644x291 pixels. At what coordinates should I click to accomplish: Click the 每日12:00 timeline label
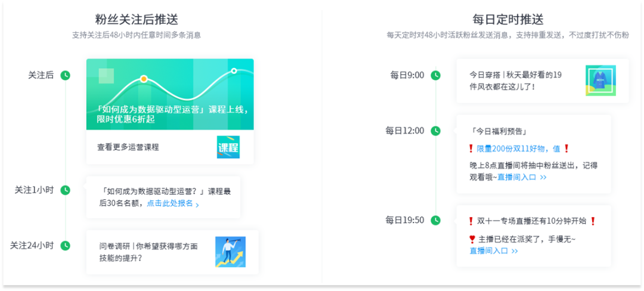[x=404, y=131]
